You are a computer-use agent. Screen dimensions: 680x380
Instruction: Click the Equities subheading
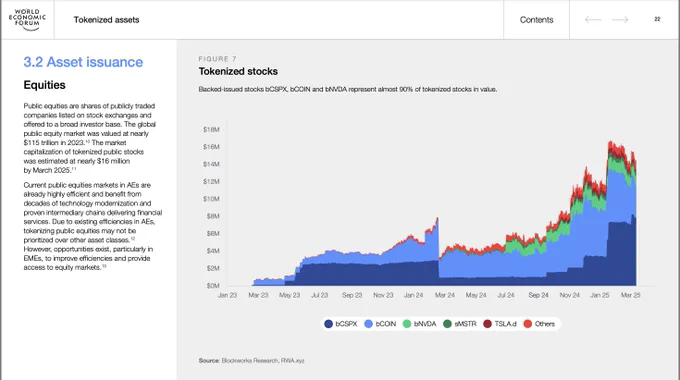tap(44, 85)
